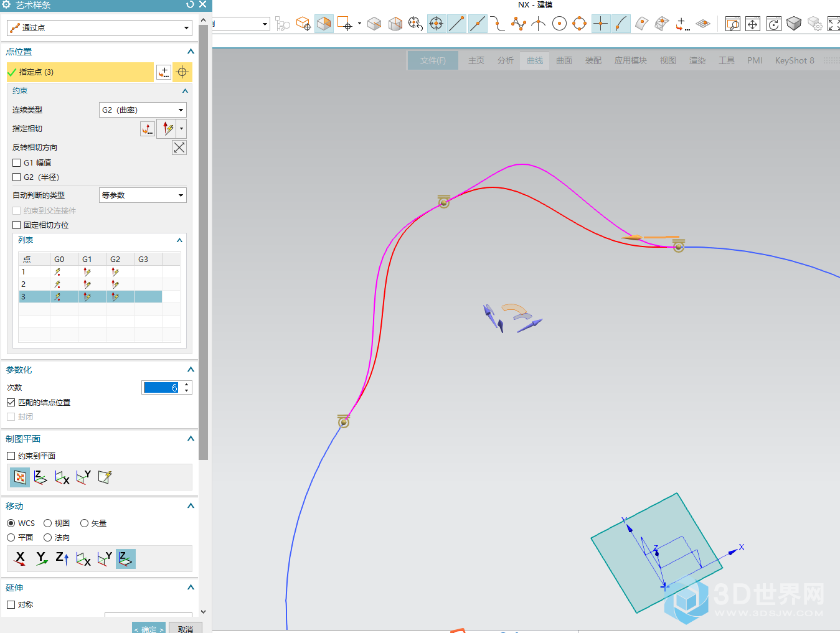
Task: Select the X-Y plane icon under 制图平面
Action: (x=40, y=477)
